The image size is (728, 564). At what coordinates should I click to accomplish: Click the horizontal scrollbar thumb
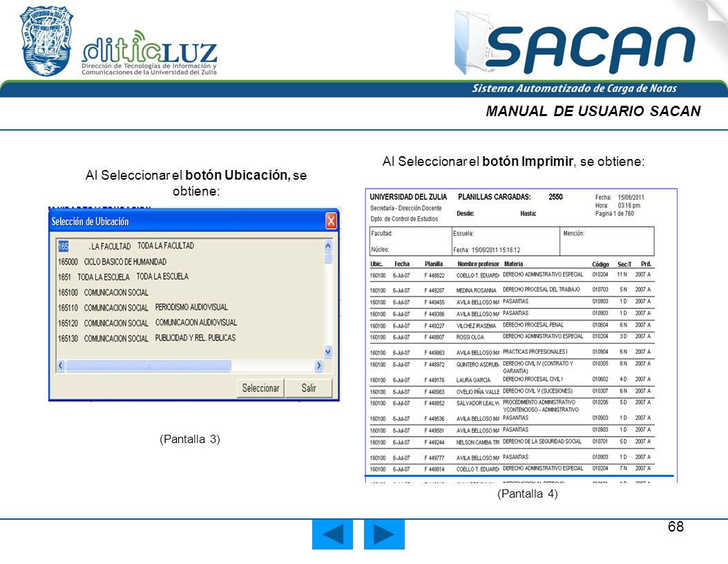148,366
